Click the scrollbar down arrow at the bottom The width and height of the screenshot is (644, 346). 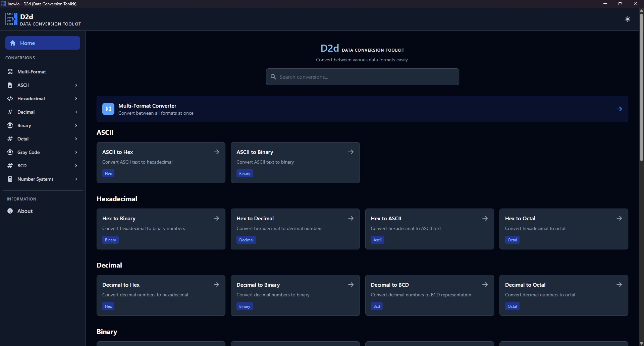[x=641, y=343]
